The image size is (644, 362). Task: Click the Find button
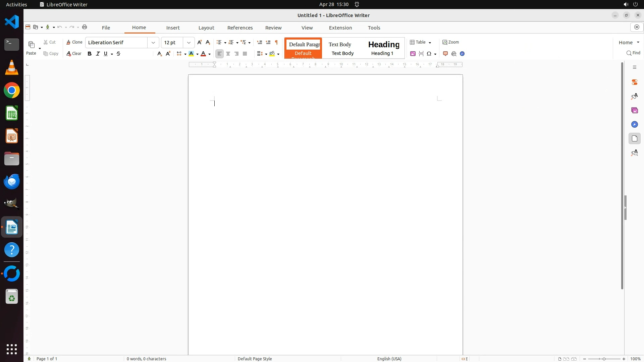pos(633,53)
